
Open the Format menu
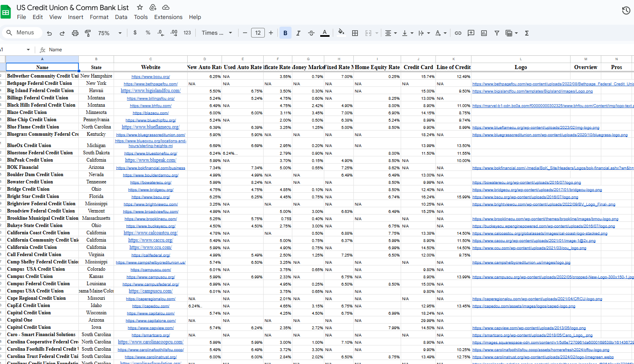tap(99, 17)
